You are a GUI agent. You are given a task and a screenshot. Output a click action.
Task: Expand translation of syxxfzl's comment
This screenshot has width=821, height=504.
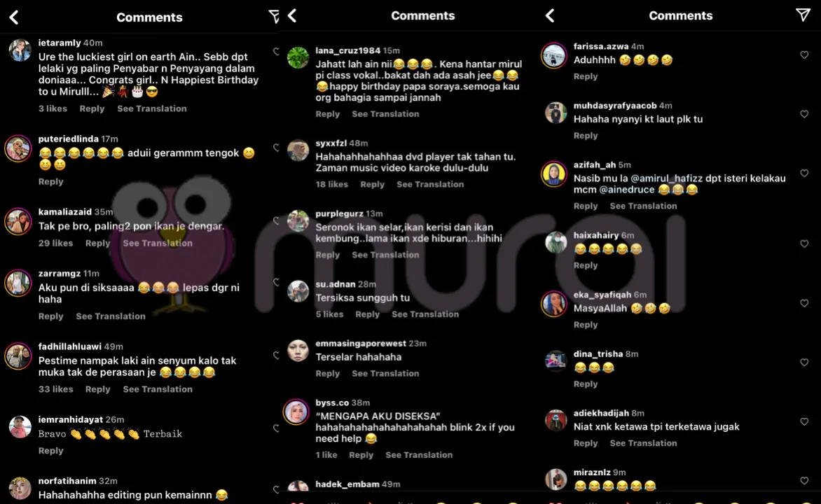430,185
